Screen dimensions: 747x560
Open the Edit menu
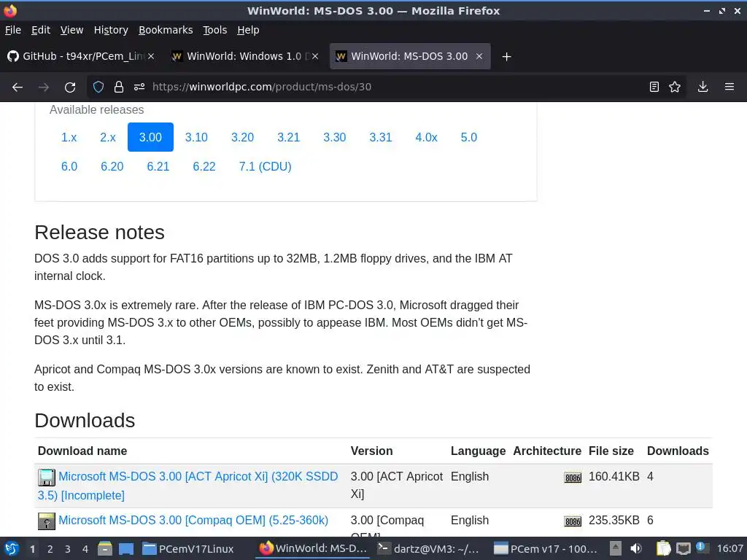pyautogui.click(x=41, y=30)
